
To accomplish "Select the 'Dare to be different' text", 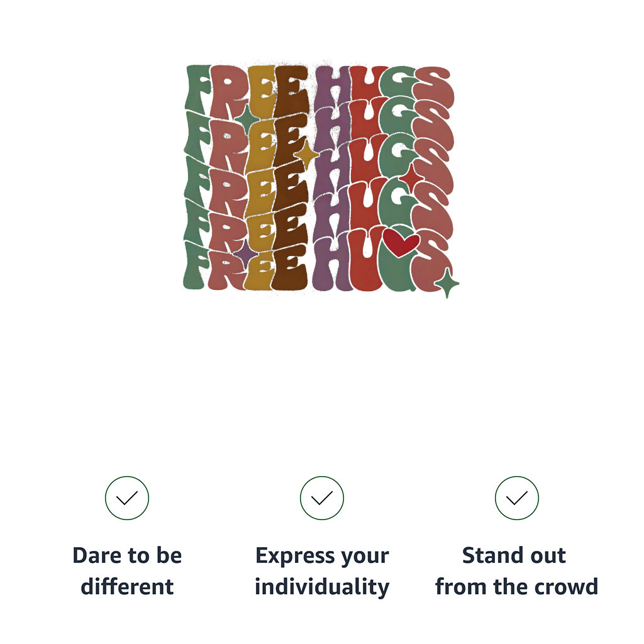I will (127, 571).
